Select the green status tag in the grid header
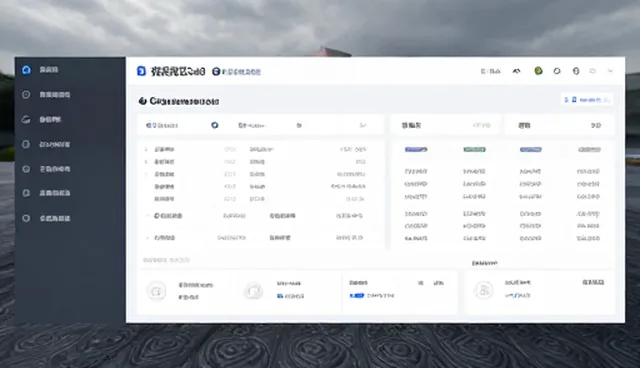Viewport: 640px width, 368px height. tap(474, 150)
